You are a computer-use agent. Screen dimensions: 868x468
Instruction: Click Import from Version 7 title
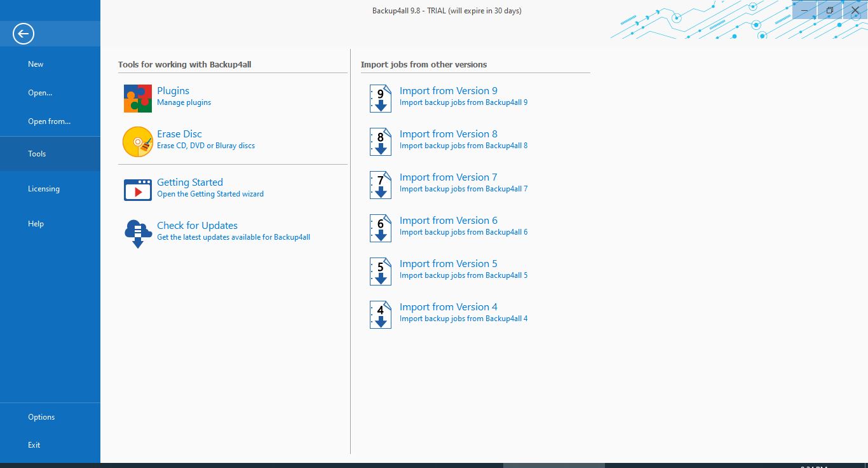pos(449,177)
